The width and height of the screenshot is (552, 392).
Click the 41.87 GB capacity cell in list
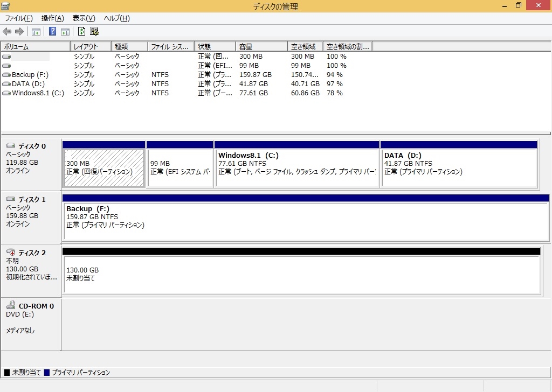253,83
